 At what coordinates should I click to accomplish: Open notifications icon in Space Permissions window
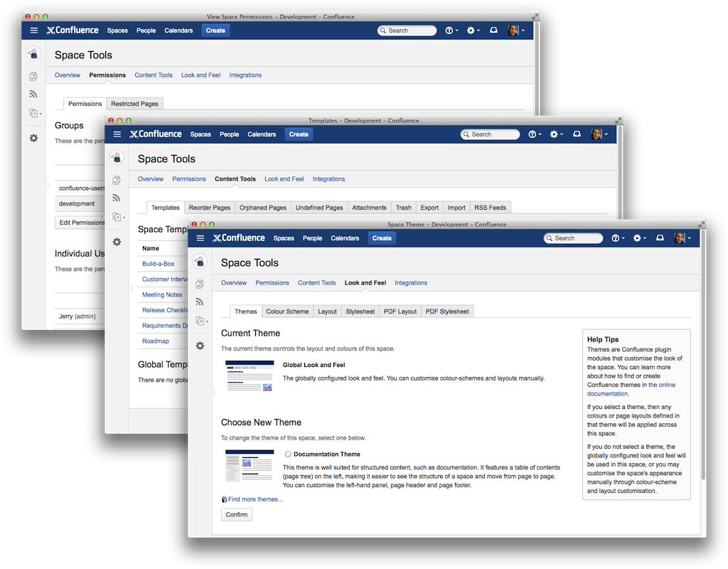(x=493, y=30)
